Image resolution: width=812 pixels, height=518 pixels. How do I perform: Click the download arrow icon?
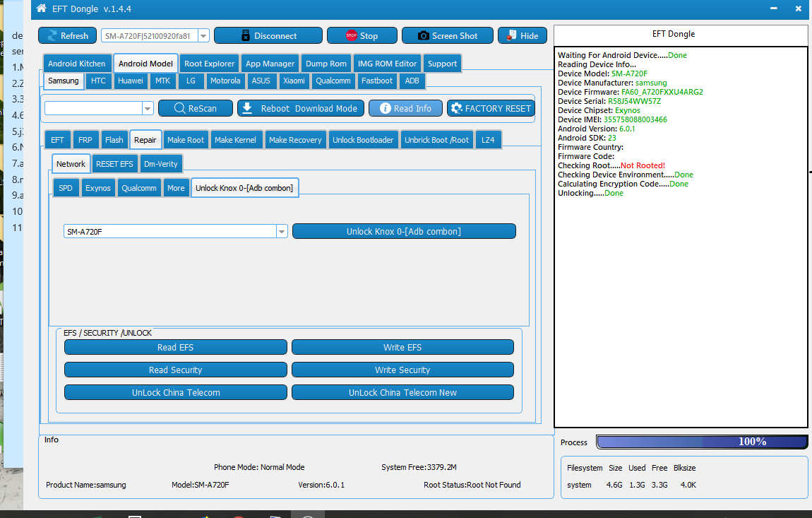pos(248,108)
